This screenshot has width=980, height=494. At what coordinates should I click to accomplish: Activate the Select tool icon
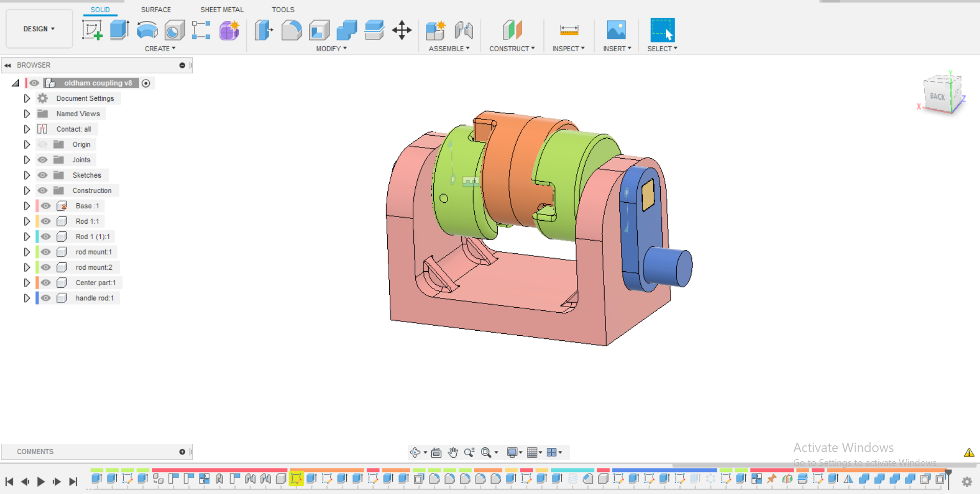(x=662, y=30)
